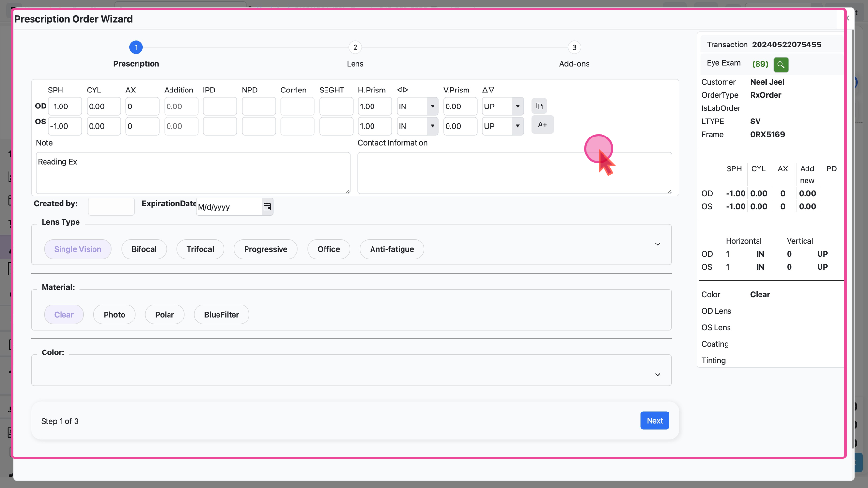Click the Next button
This screenshot has height=488, width=868.
654,421
